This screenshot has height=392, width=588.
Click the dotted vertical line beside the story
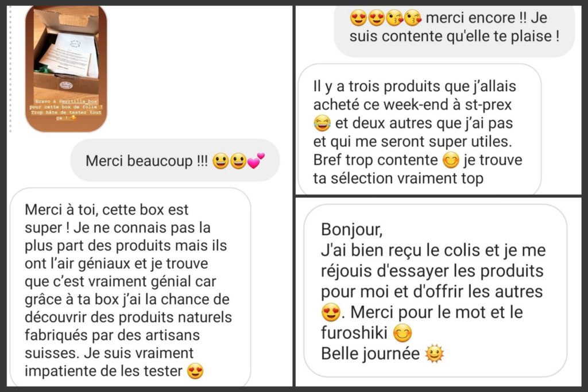pyautogui.click(x=10, y=68)
